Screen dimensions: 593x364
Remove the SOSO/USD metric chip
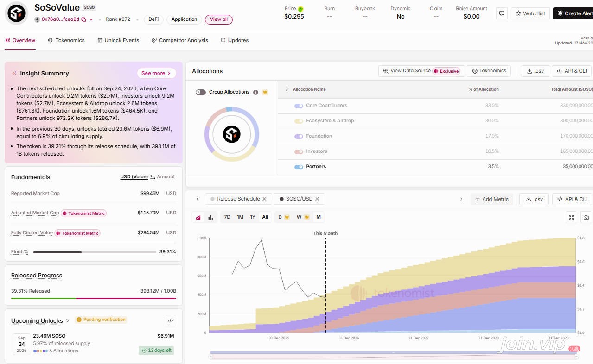tap(317, 199)
